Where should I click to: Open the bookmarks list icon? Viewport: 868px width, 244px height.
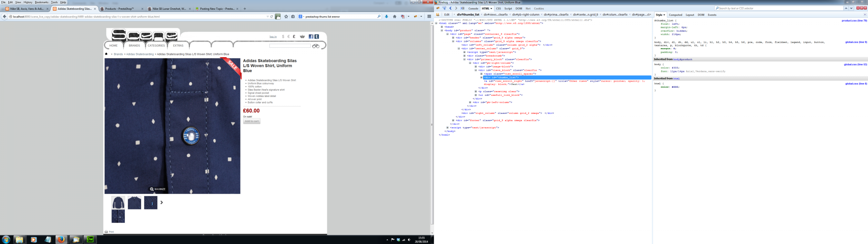pyautogui.click(x=293, y=16)
